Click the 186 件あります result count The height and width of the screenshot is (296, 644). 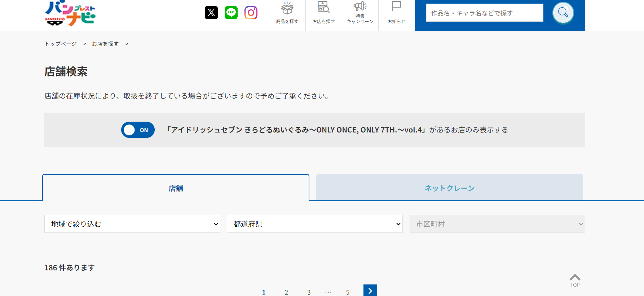point(70,267)
